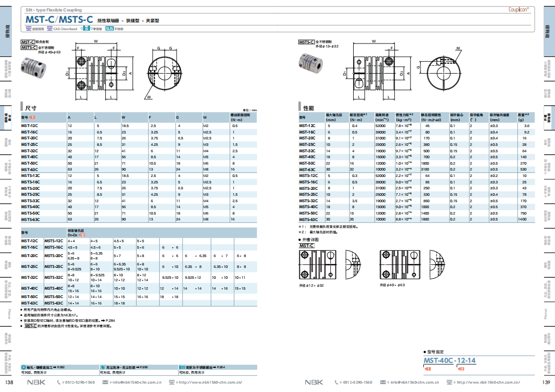
Task: Click the zero backlash icon
Action: click(87, 29)
